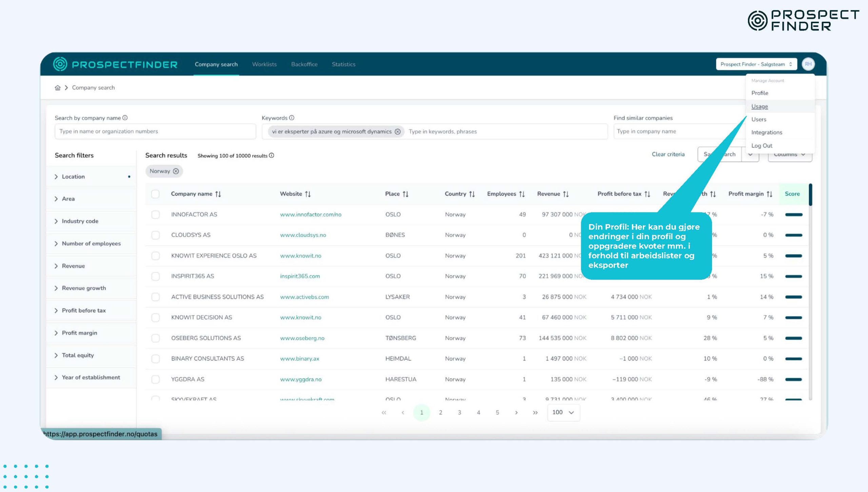Expand the Industry code filter
The image size is (868, 492).
point(80,221)
